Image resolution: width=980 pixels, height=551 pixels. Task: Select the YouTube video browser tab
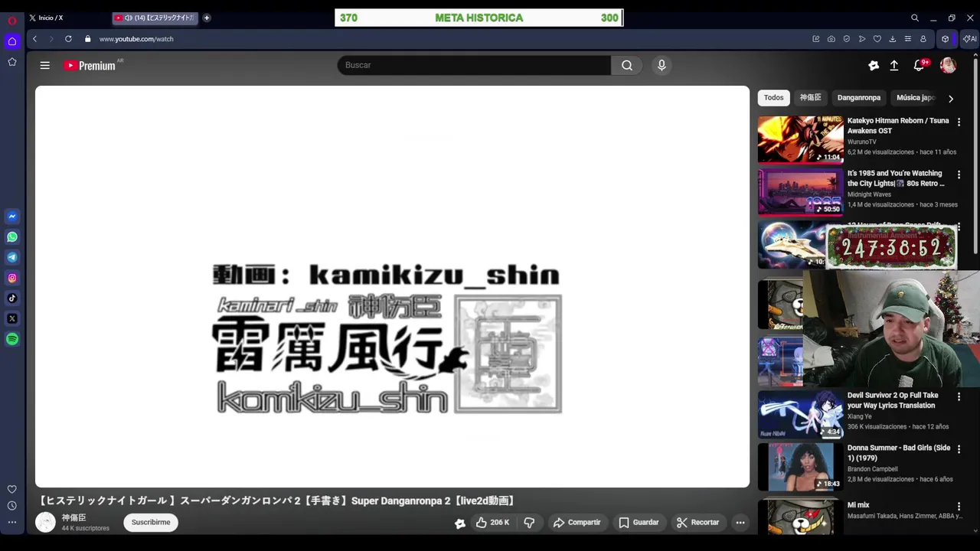point(157,18)
